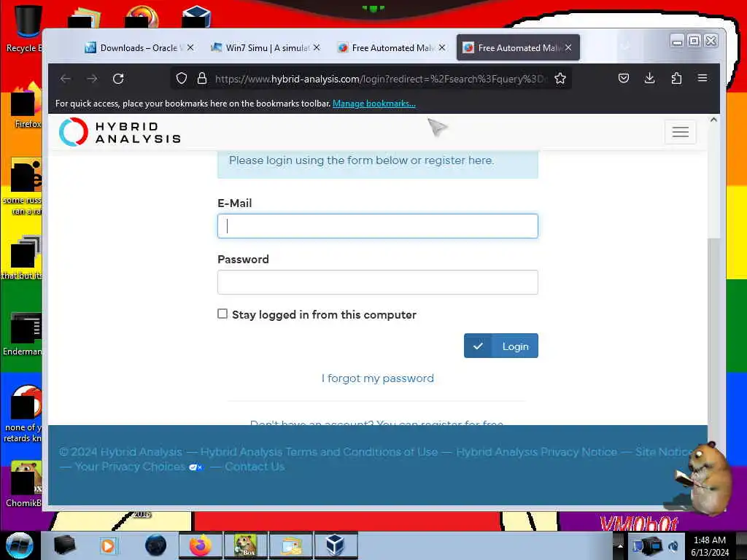The width and height of the screenshot is (747, 560).
Task: Open the extensions puzzle icon
Action: (x=676, y=78)
